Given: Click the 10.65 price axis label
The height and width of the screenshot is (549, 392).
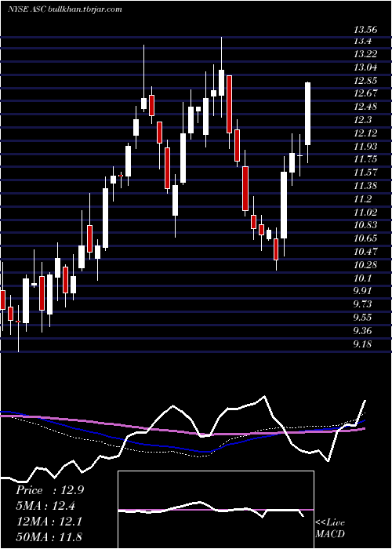Looking at the screenshot, I should pos(365,238).
